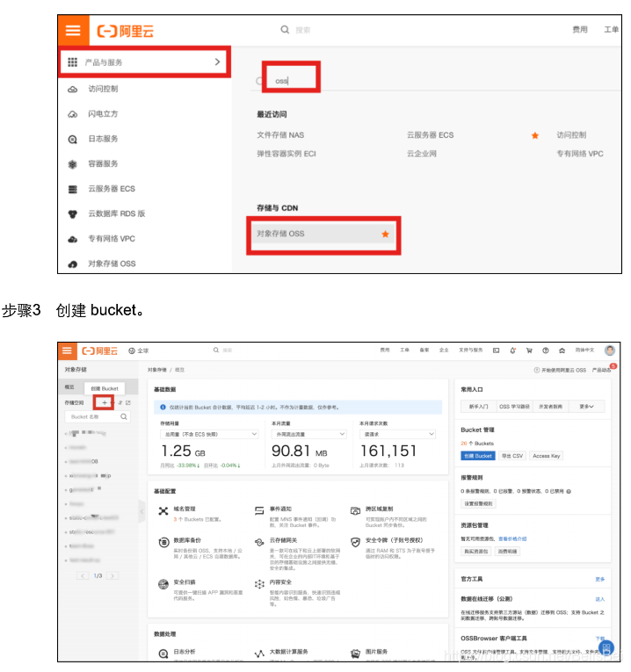The image size is (631, 672).
Task: Open 云服务器 ECS in the left sidebar
Action: pos(112,189)
